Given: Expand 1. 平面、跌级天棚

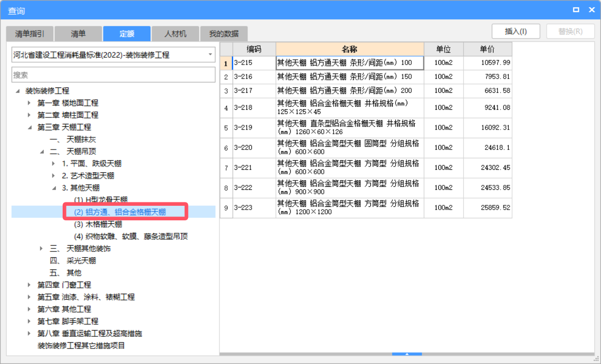Looking at the screenshot, I should click(x=53, y=164).
